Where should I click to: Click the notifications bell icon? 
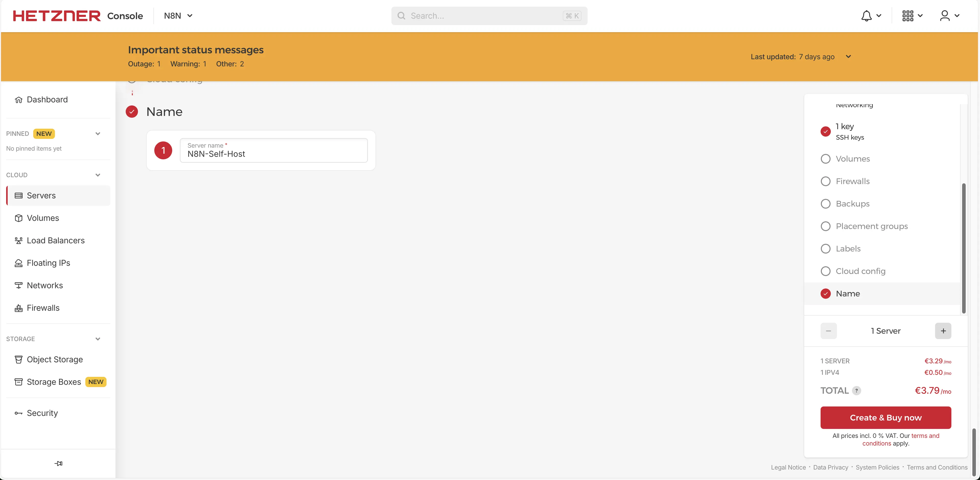coord(867,16)
